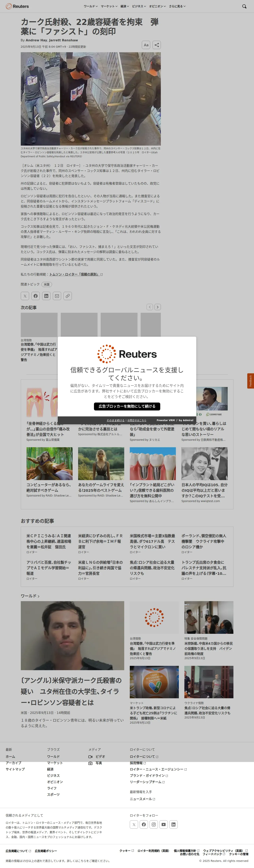
Task: Open 米ＣＰＩこうみる recommended article
Action: coord(49,541)
